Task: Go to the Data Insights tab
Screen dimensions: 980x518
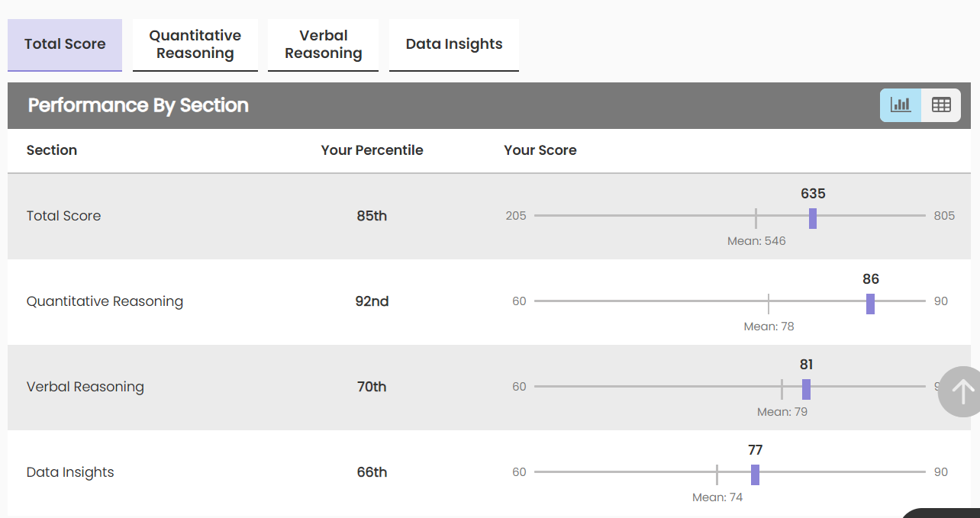Action: tap(454, 44)
